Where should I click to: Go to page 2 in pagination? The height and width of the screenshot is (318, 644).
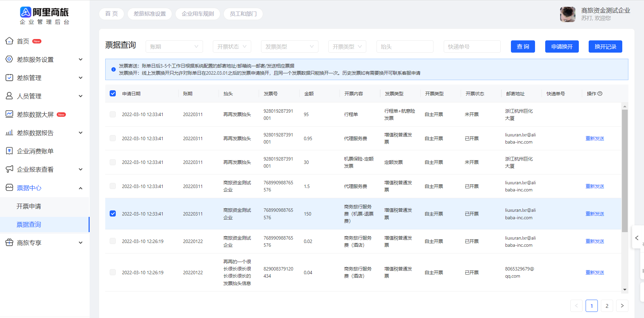click(607, 306)
